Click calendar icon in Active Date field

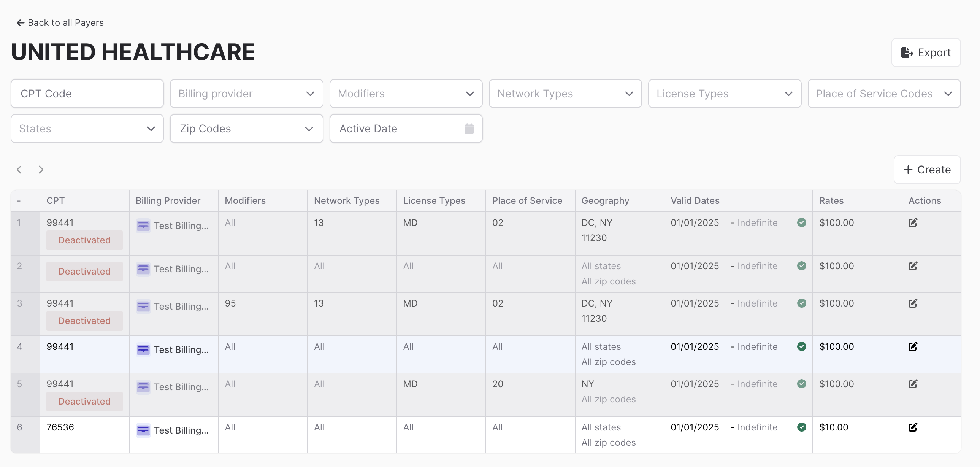click(x=469, y=129)
